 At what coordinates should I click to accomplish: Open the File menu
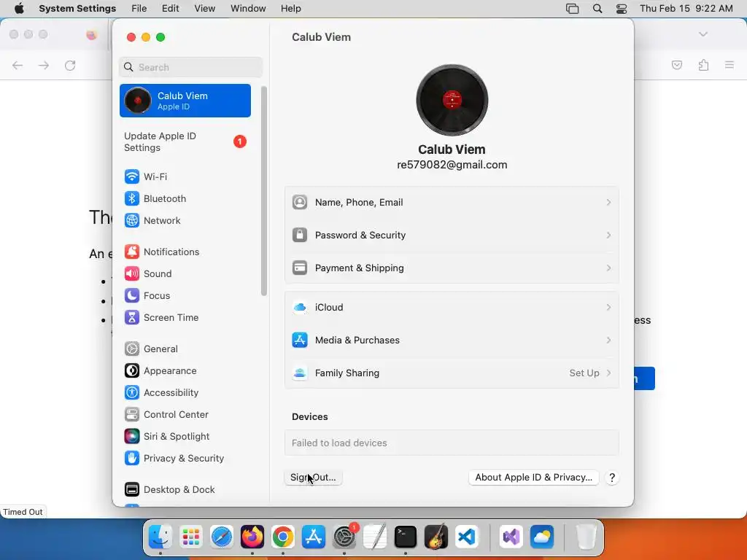[139, 9]
